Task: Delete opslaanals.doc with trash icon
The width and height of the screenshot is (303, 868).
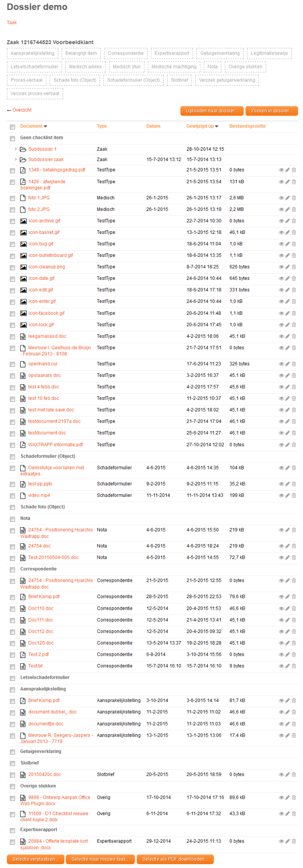Action: click(294, 376)
